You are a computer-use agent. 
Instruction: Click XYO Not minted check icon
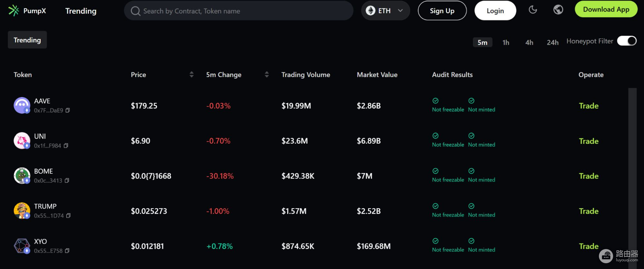pos(471,241)
